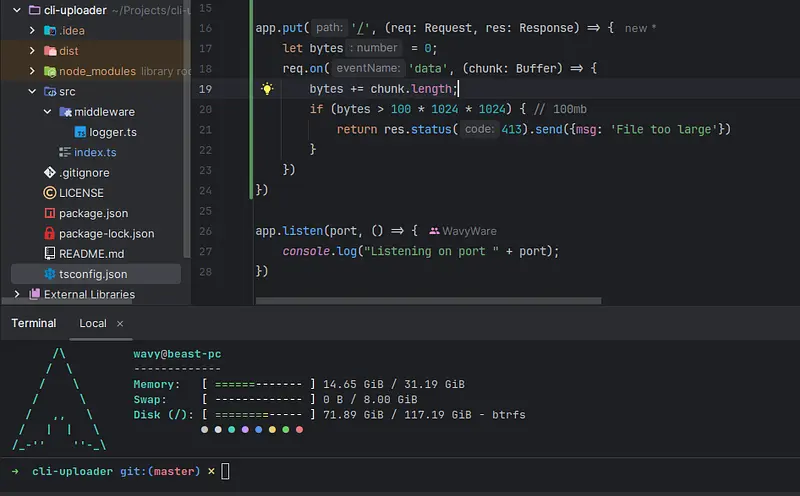Screen dimensions: 800x496
Task: Click the dist folder icon
Action: point(49,51)
